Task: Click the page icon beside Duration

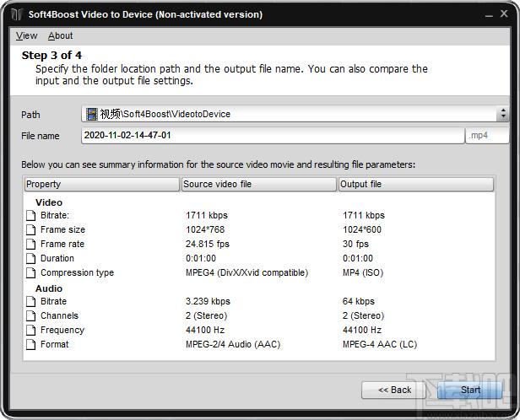Action: click(x=31, y=259)
